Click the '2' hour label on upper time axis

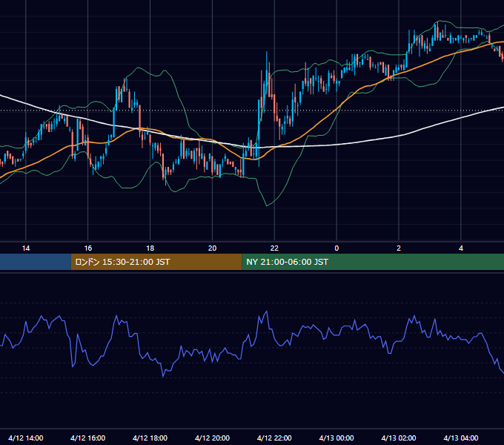pyautogui.click(x=399, y=248)
